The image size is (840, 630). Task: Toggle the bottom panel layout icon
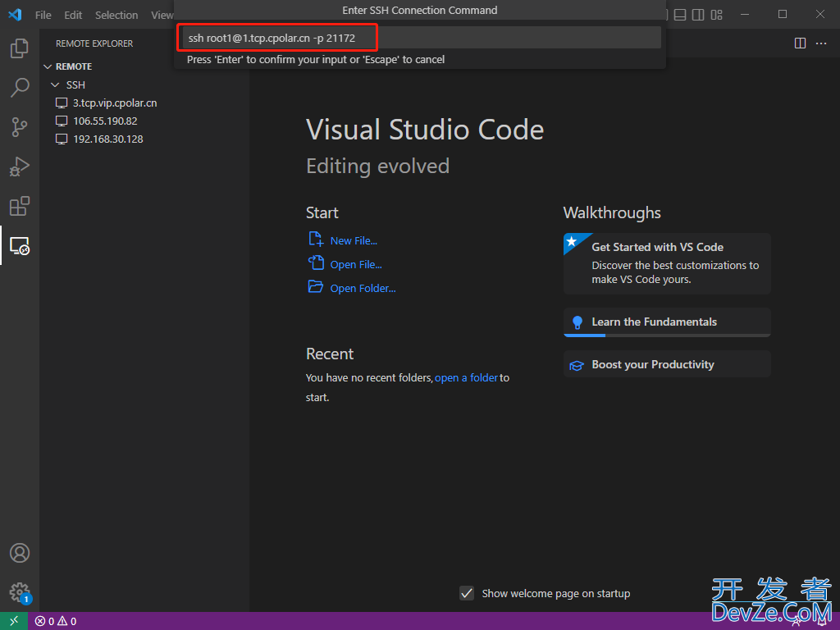coord(680,15)
